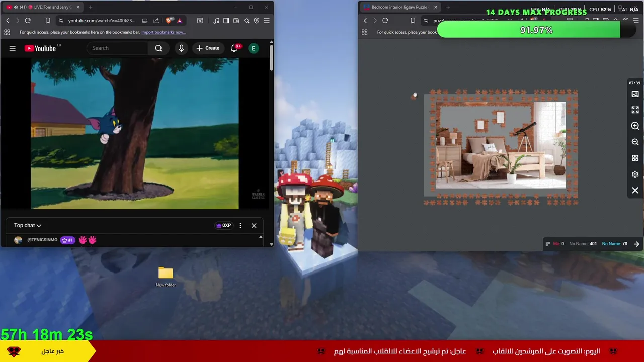The image size is (644, 362).
Task: Search with voice microphone icon
Action: (x=182, y=48)
